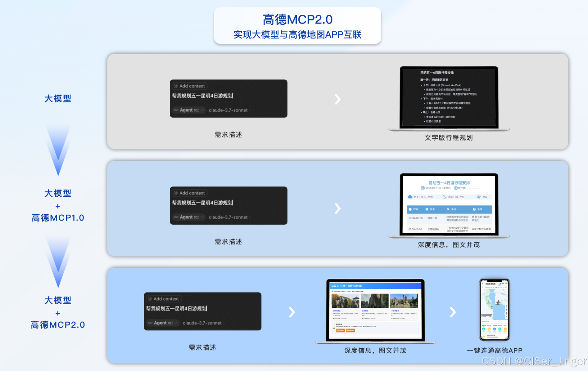Click the subtitle 实现大模型与高德地图APP互联
Image resolution: width=588 pixels, height=371 pixels.
297,35
